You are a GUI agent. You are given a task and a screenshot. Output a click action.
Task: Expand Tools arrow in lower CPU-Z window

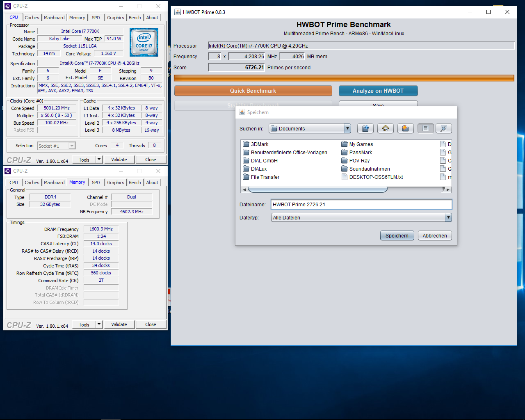(99, 324)
